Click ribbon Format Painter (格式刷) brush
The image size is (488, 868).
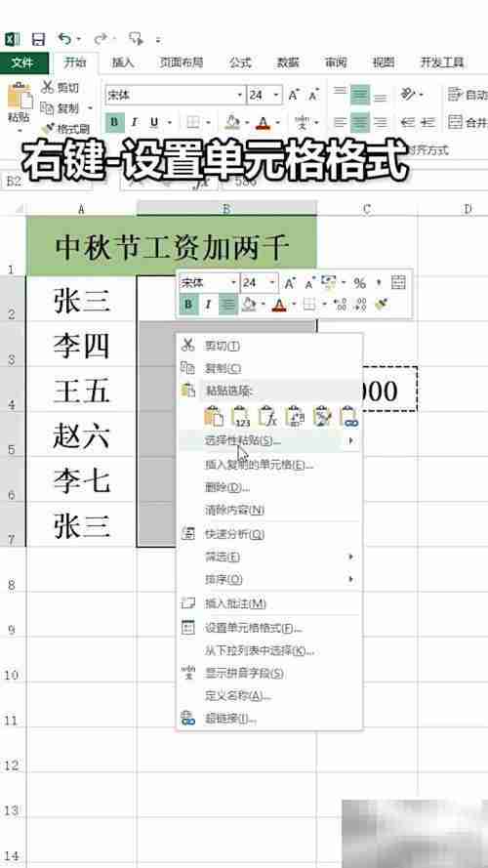coord(48,129)
